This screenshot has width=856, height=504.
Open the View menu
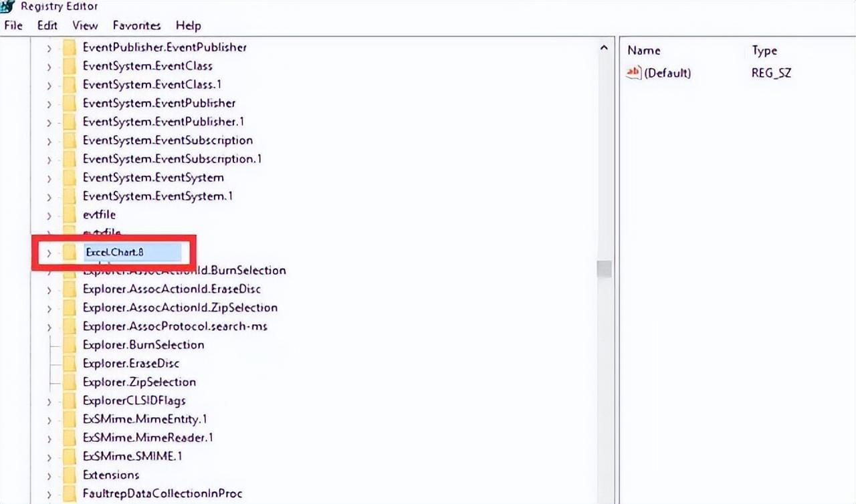click(85, 25)
